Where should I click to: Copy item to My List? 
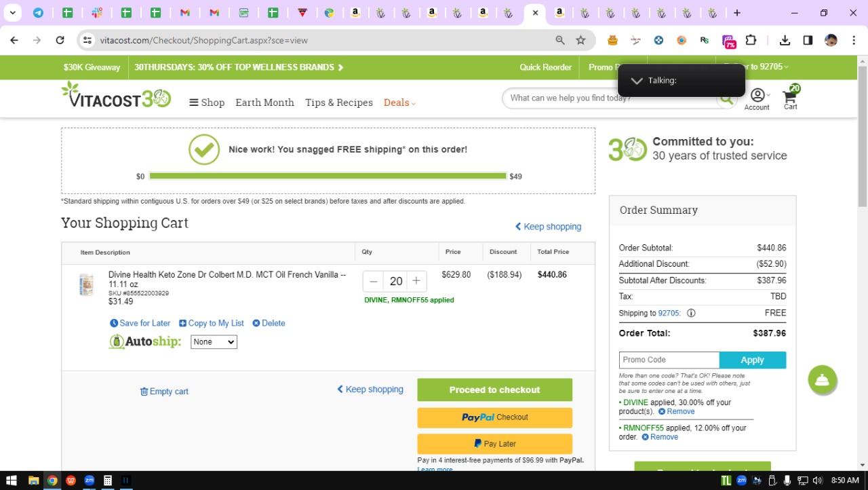point(212,323)
